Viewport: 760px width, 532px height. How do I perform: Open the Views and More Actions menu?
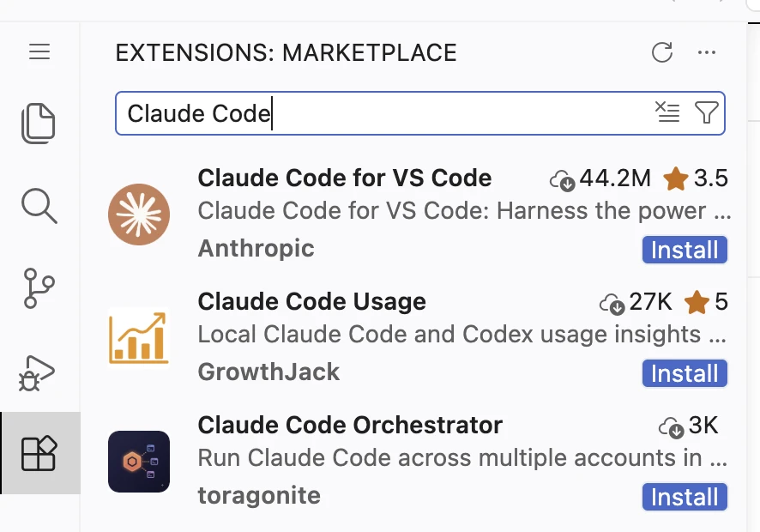tap(706, 52)
